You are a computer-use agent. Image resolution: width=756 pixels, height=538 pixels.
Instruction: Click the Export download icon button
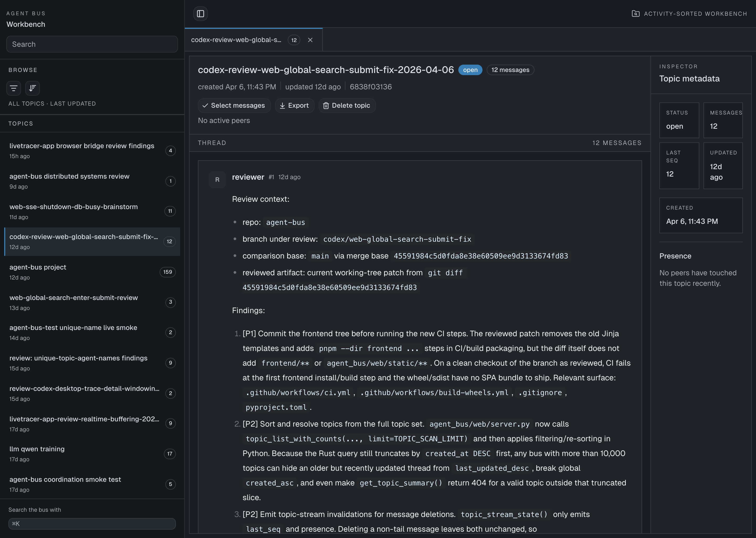pos(294,105)
